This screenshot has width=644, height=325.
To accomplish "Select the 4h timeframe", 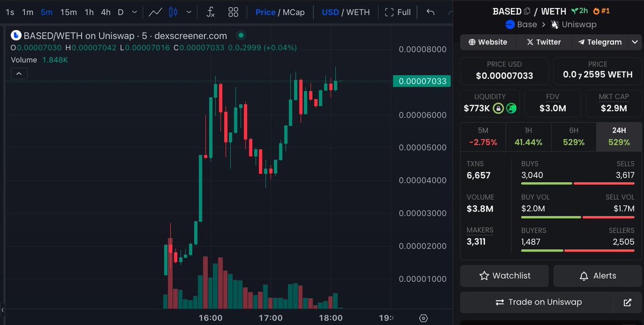I will click(106, 12).
